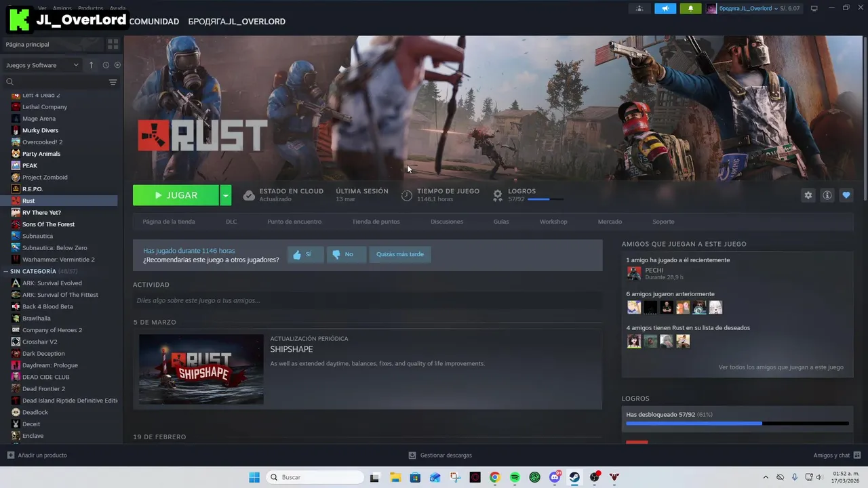868x488 pixels.
Task: Open Soporte tab
Action: coord(663,222)
